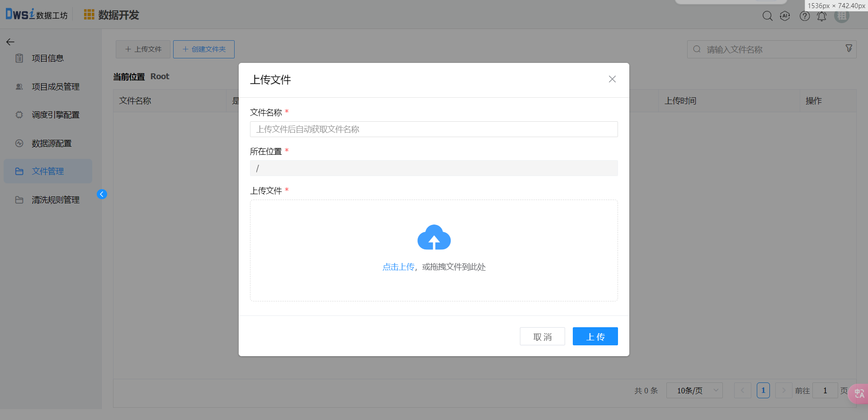Click the 取消 button
Viewport: 868px width, 420px height.
542,337
